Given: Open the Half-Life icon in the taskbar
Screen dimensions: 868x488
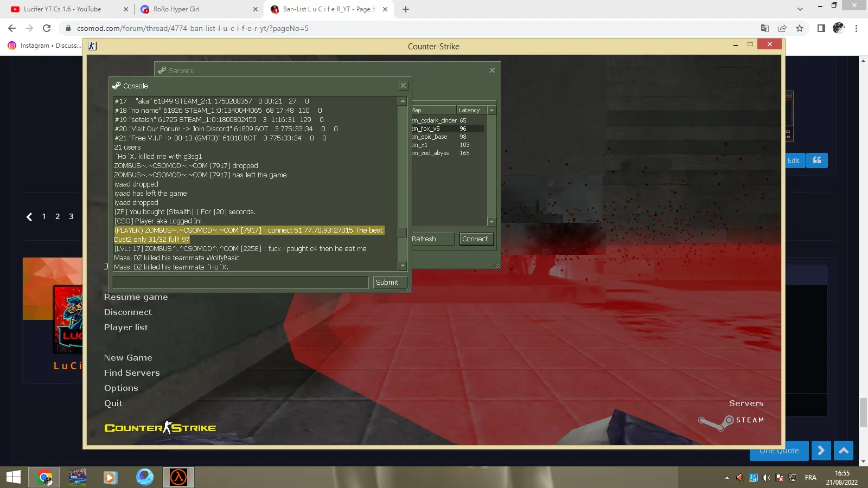Looking at the screenshot, I should (178, 477).
